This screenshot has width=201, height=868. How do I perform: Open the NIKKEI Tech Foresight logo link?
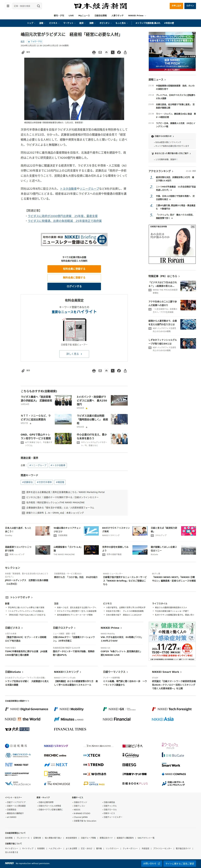(172, 709)
